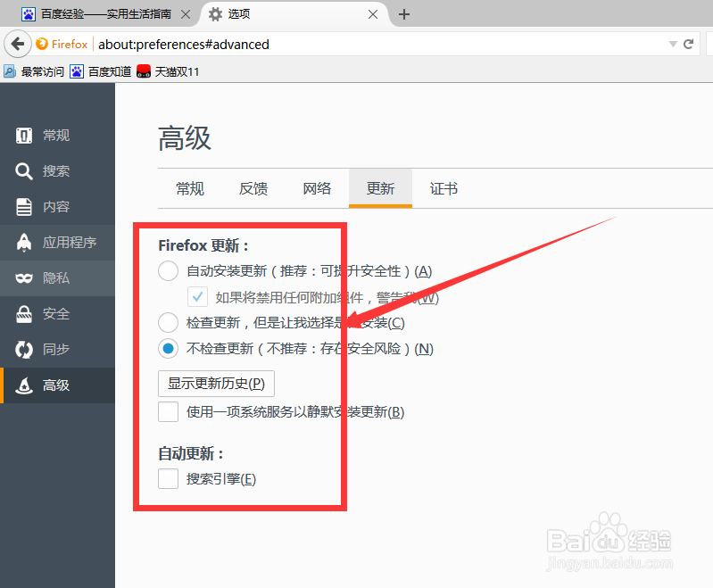Click the 搜索 magnifier sidebar icon
The image size is (713, 588).
[24, 171]
